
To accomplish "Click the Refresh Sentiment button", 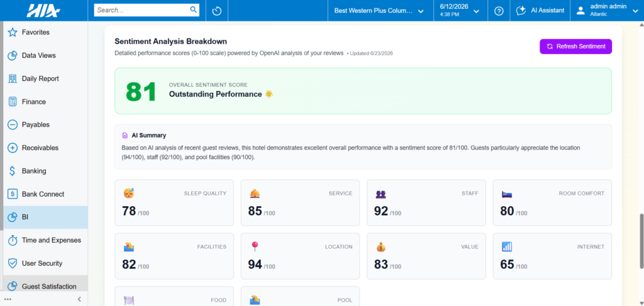I will click(576, 46).
